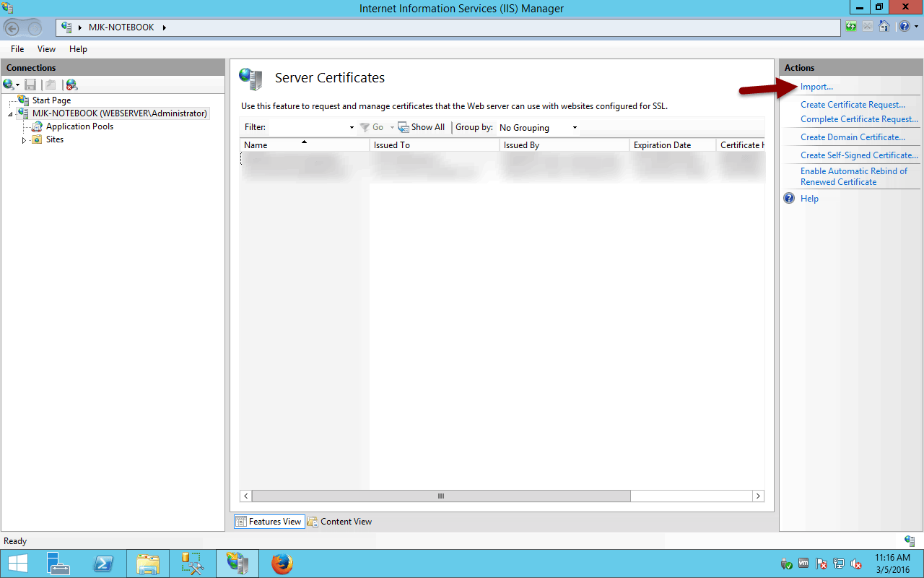Expand the Sites tree node
The image size is (924, 578).
point(24,140)
